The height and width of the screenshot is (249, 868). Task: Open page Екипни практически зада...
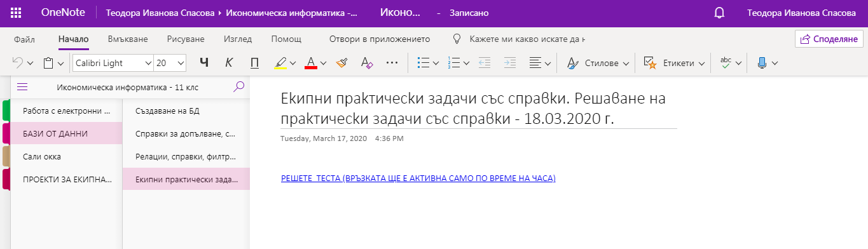pos(186,179)
